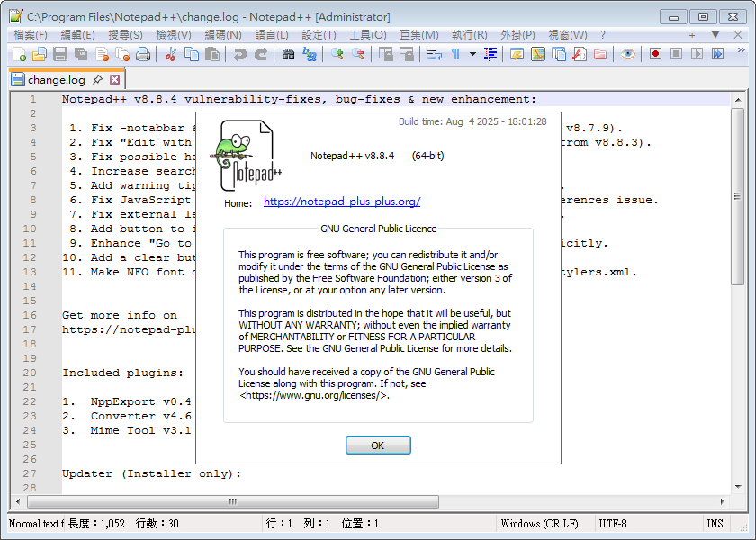The image size is (756, 540).
Task: Click the Close document toolbar icon
Action: pyautogui.click(x=102, y=54)
